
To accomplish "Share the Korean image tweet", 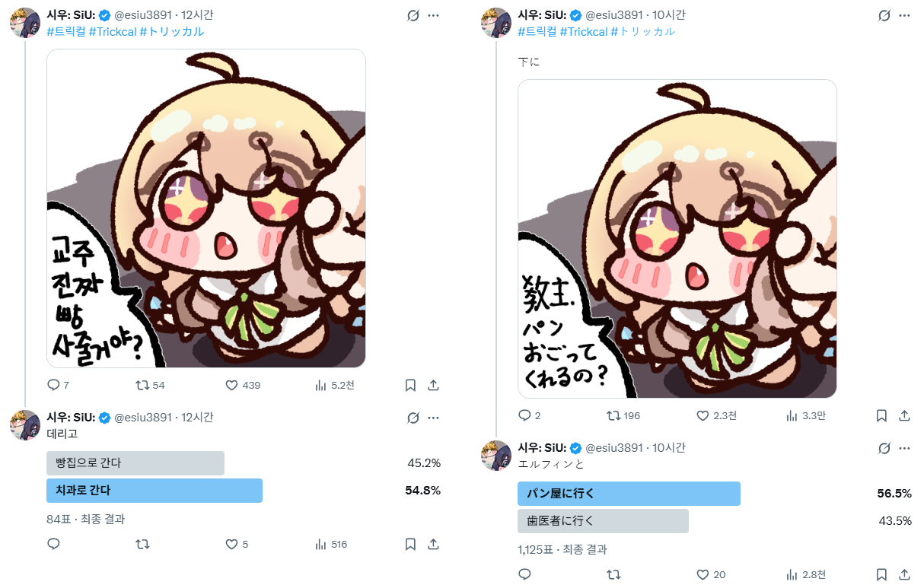I will [433, 386].
